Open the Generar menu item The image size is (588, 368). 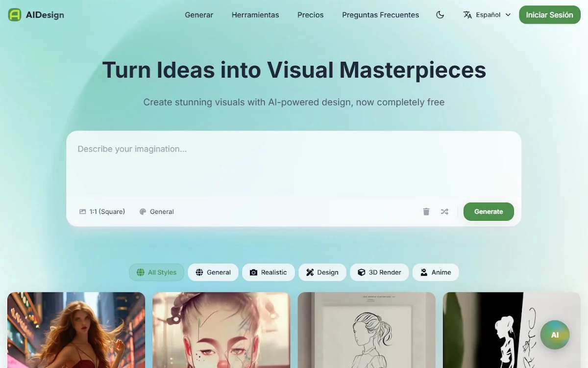point(199,15)
